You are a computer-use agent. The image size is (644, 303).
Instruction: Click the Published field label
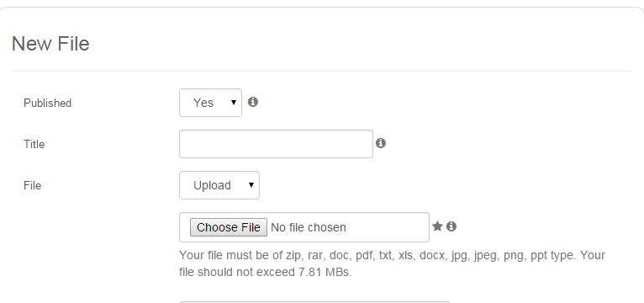click(48, 103)
